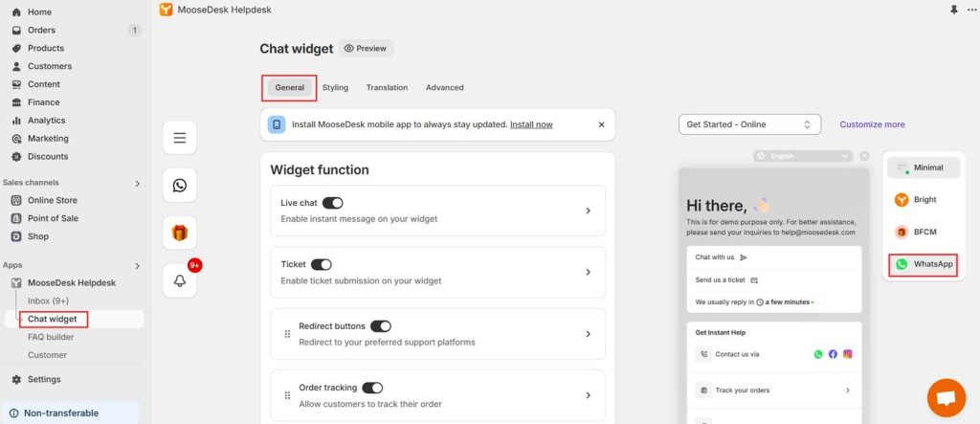The image size is (980, 424).
Task: Expand the Ticket row chevron
Action: tap(588, 272)
